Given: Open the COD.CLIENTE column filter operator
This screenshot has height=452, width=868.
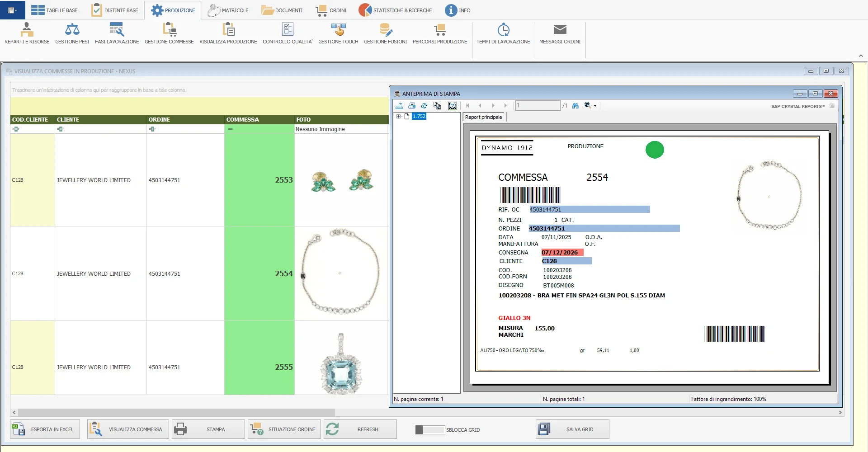Looking at the screenshot, I should [16, 129].
